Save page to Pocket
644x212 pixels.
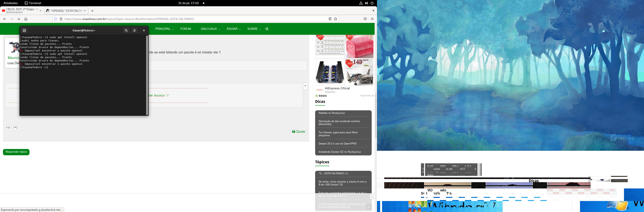(x=365, y=19)
